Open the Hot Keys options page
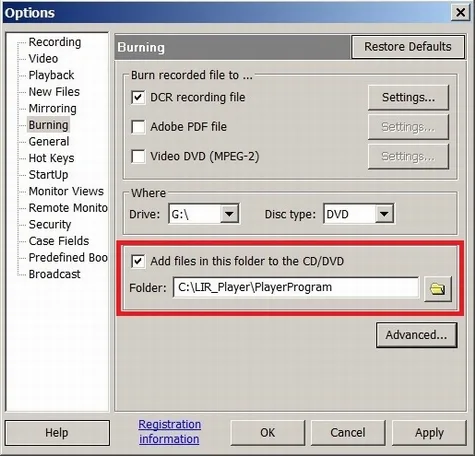Image resolution: width=475 pixels, height=456 pixels. 51,158
